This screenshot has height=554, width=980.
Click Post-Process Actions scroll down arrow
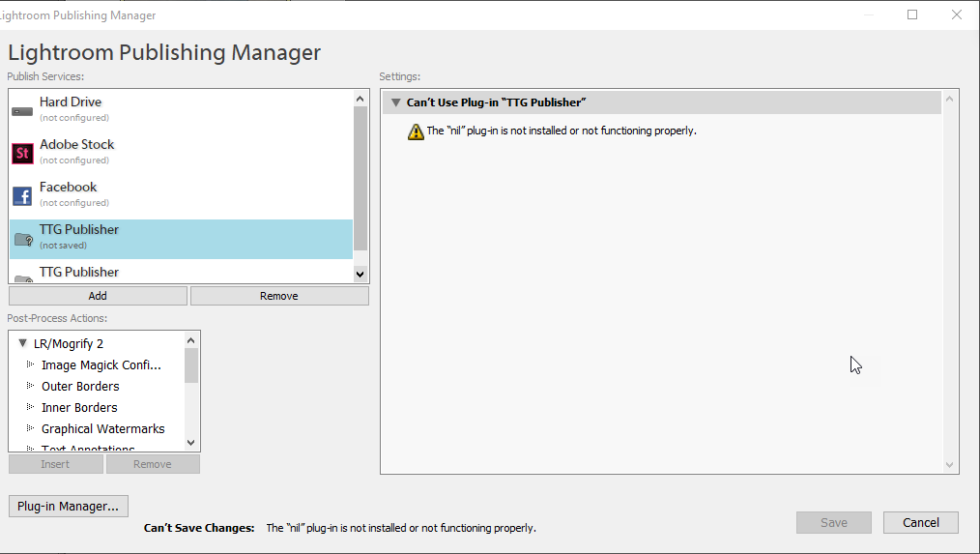click(191, 442)
